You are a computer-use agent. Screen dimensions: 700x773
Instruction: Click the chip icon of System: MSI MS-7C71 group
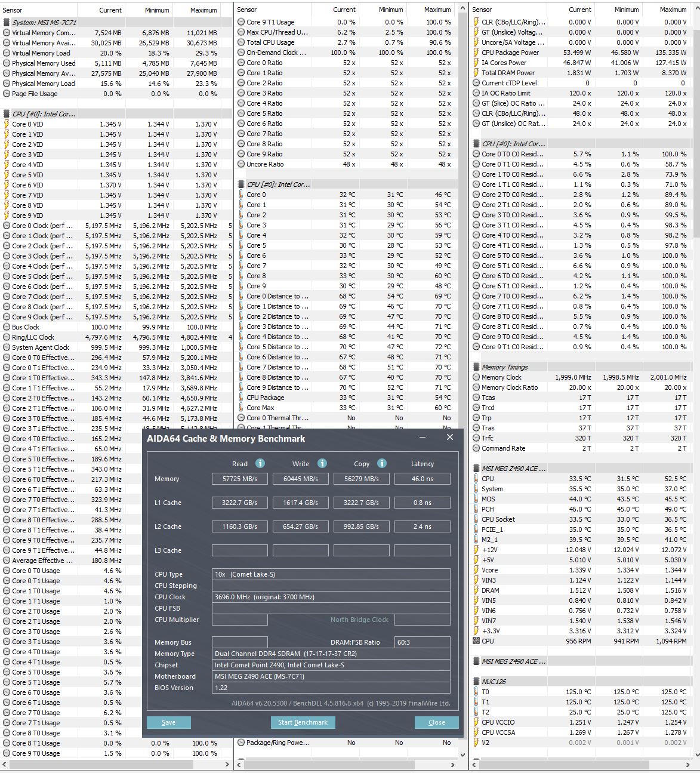coord(7,23)
